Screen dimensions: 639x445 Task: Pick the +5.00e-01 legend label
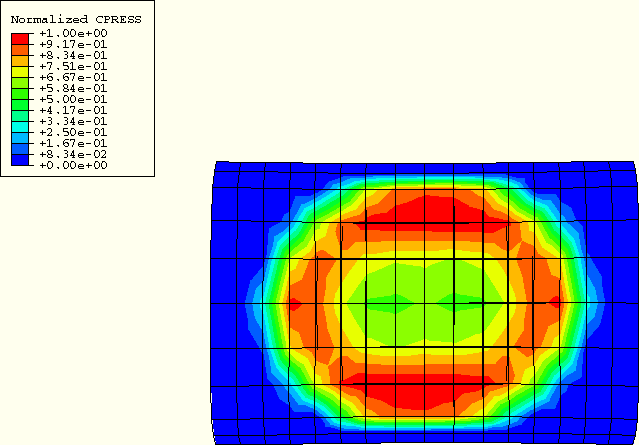[x=73, y=99]
